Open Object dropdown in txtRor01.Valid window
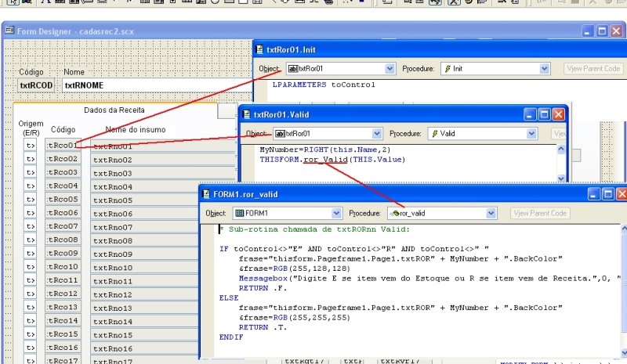Viewport: 627px width, 364px height. [377, 133]
